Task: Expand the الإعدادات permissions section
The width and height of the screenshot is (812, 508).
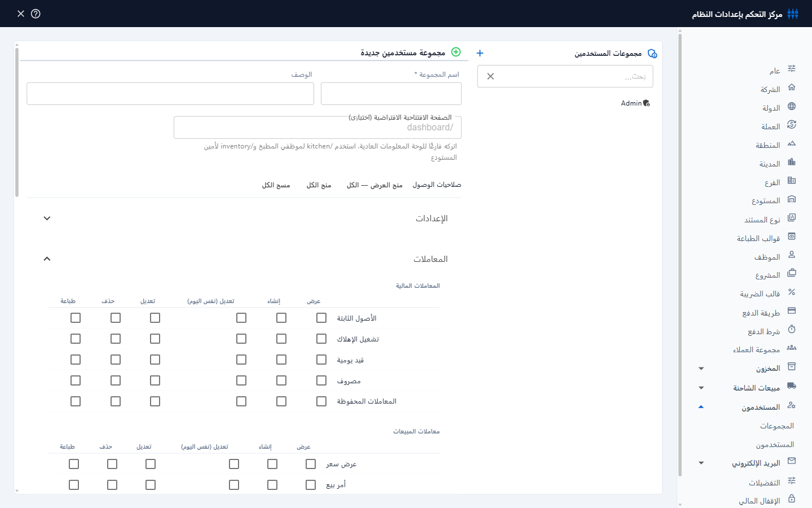Action: [47, 218]
